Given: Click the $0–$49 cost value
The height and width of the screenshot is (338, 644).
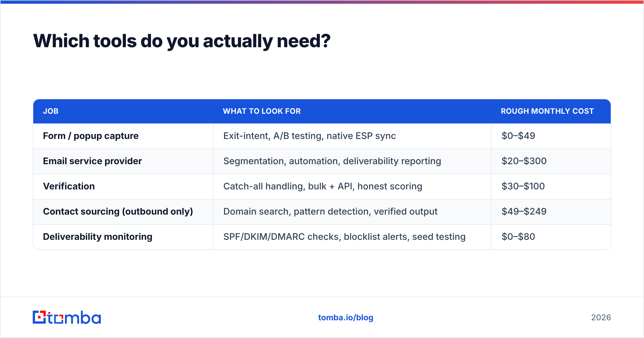Looking at the screenshot, I should point(518,136).
